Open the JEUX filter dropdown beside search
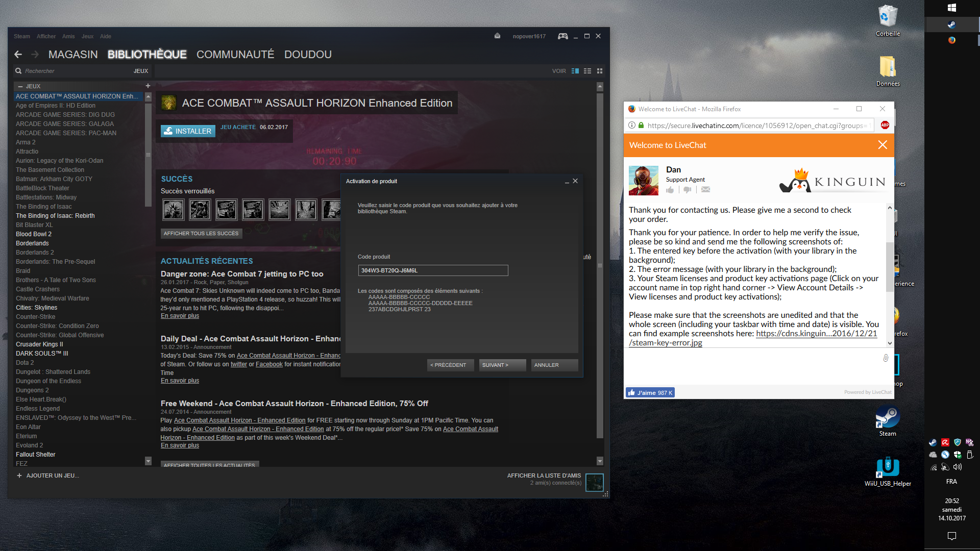This screenshot has height=551, width=980. click(x=141, y=71)
